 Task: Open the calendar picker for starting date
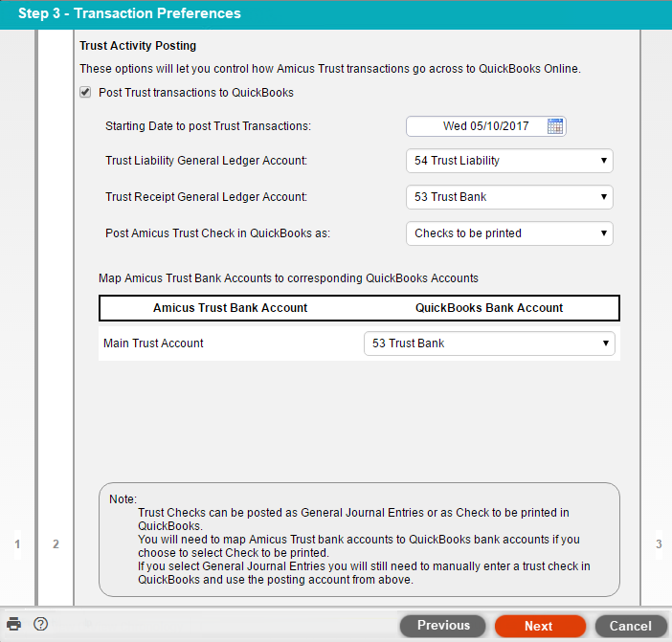point(555,126)
